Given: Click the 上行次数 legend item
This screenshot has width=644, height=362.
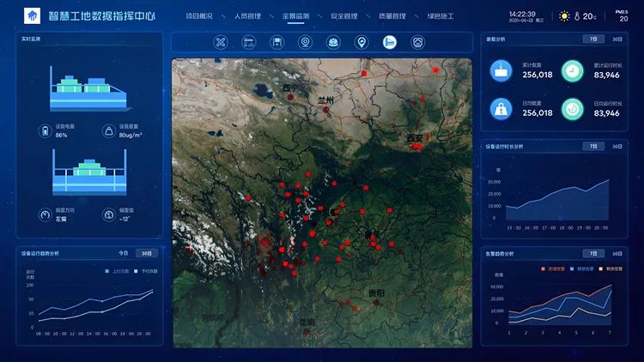Looking at the screenshot, I should pos(116,270).
